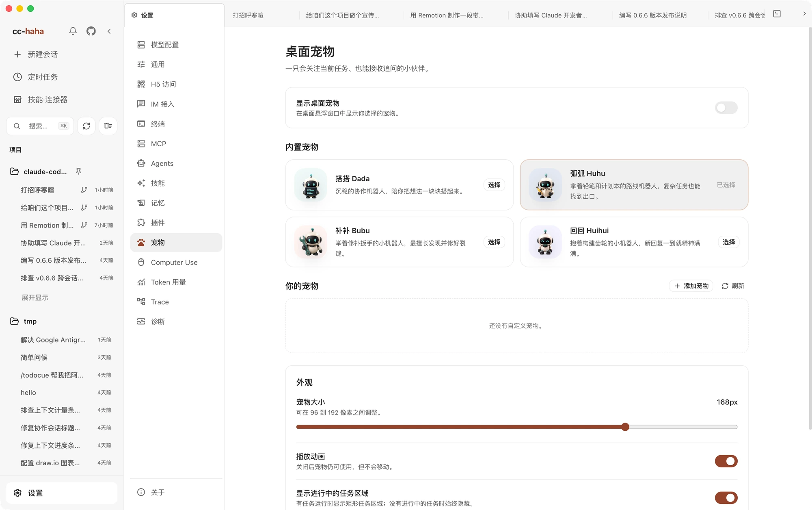
Task: Click the refresh icon beside the search box
Action: [x=86, y=126]
